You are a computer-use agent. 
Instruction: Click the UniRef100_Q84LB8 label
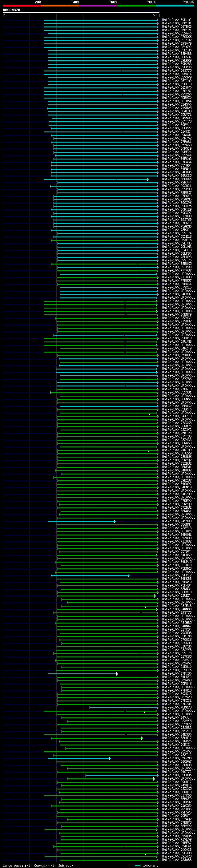point(176,111)
